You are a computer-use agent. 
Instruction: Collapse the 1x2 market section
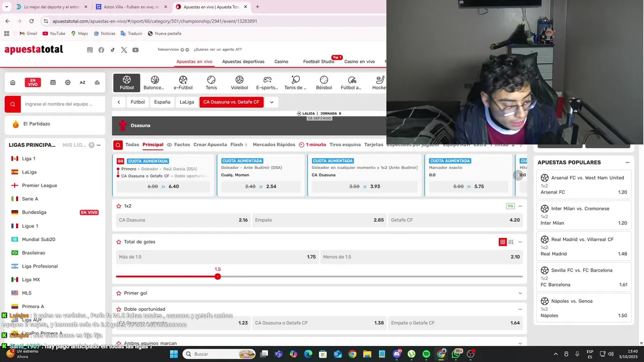coord(520,206)
